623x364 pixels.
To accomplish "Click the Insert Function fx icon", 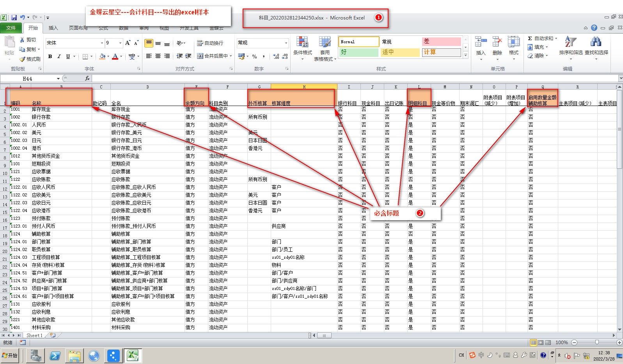I will pyautogui.click(x=87, y=78).
